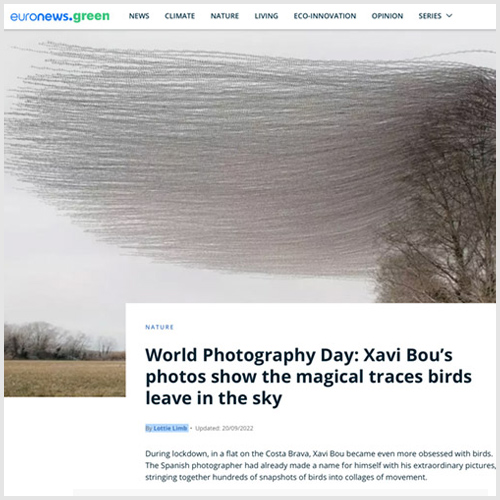Open author link By Lottie Limb

167,428
